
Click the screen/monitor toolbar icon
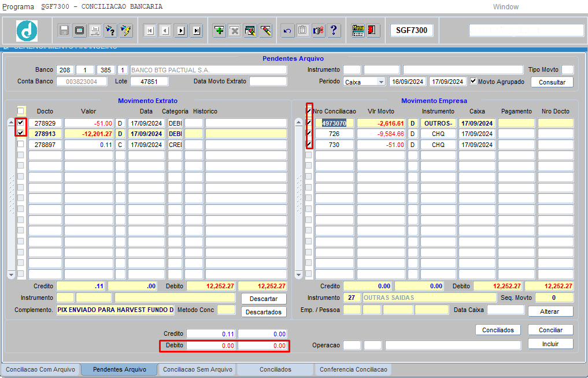80,31
